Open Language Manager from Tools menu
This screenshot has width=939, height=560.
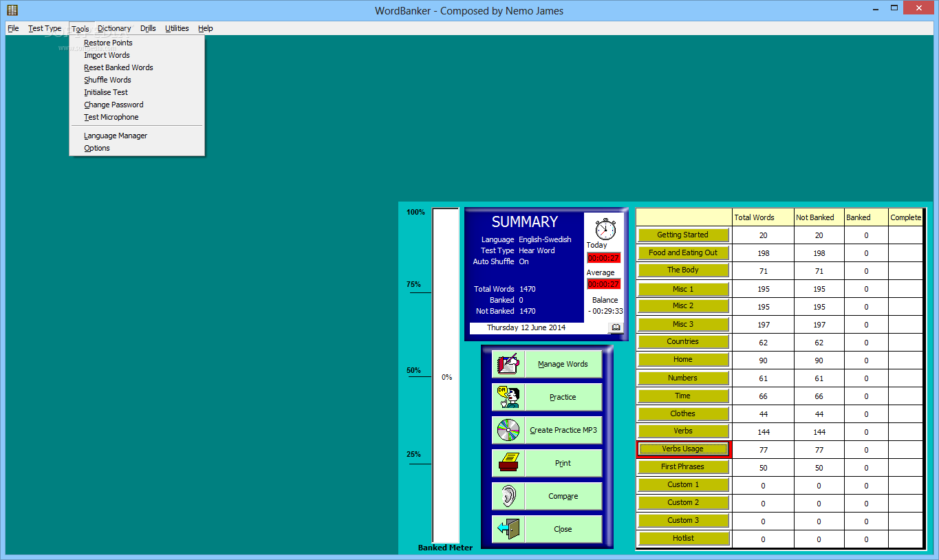[137, 136]
